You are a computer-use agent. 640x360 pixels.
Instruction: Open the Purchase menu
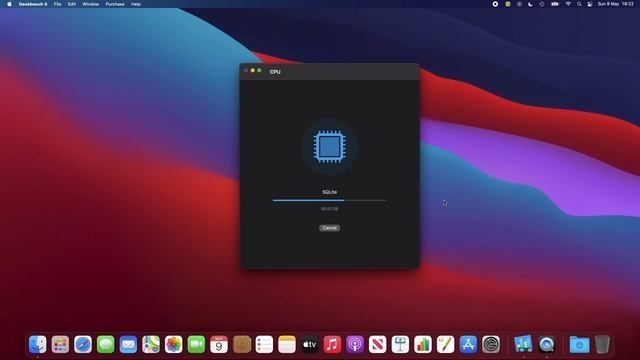pos(115,4)
